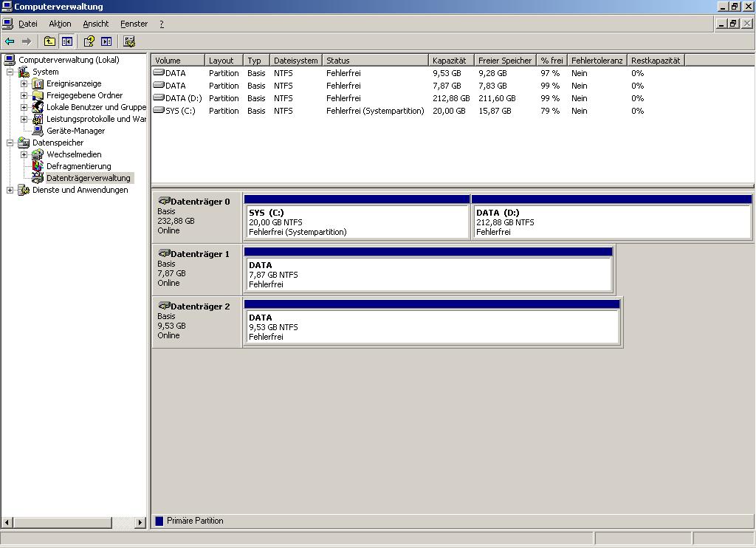The image size is (756, 548).
Task: Open the Datei menu
Action: 28,24
